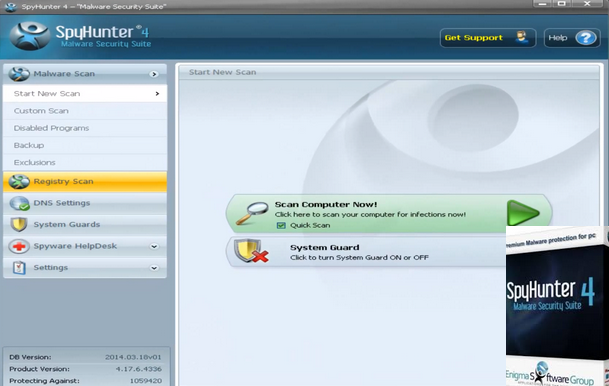Toggle the Quick Scan checkbox

[281, 225]
